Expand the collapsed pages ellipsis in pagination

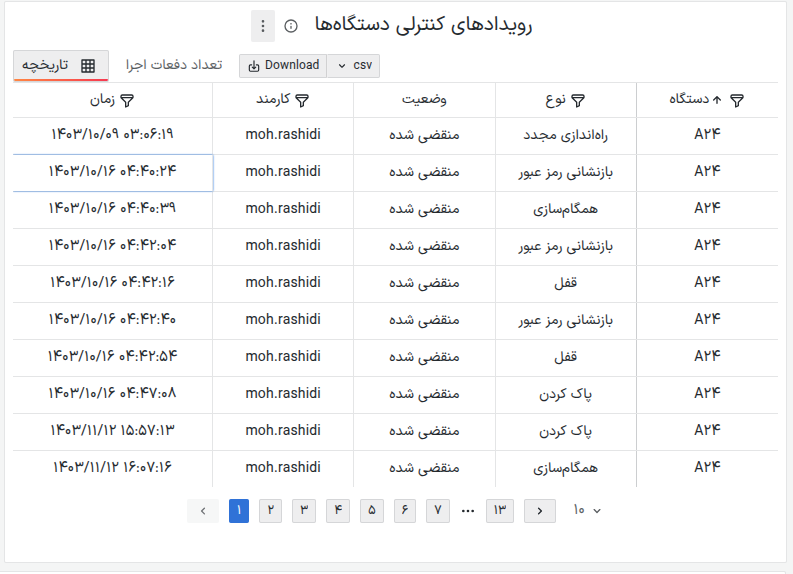(468, 511)
